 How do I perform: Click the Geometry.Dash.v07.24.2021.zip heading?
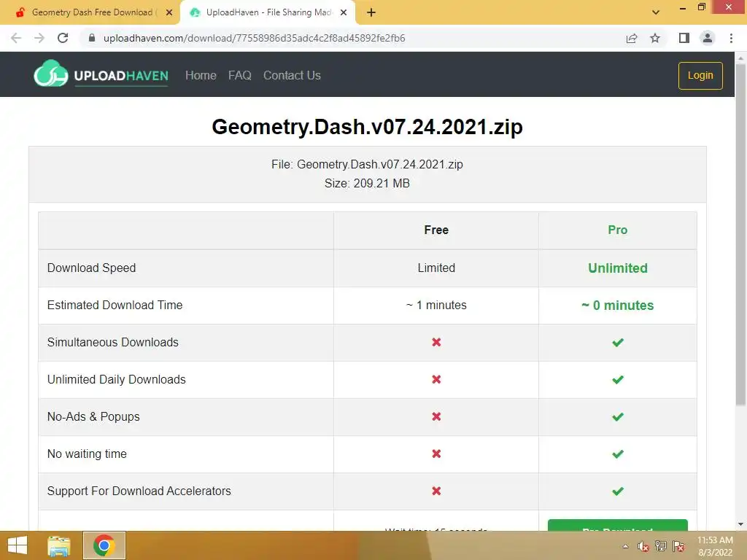[368, 127]
